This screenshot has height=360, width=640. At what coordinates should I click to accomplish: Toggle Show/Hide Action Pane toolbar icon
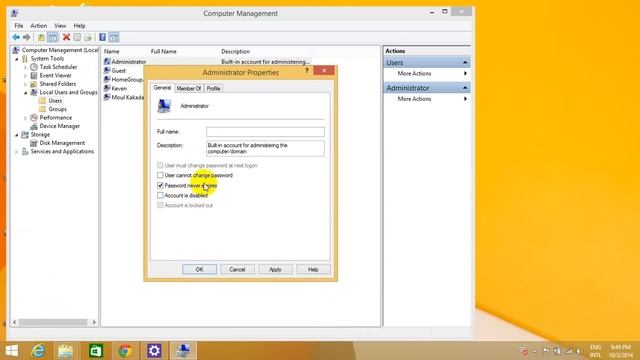tap(114, 38)
